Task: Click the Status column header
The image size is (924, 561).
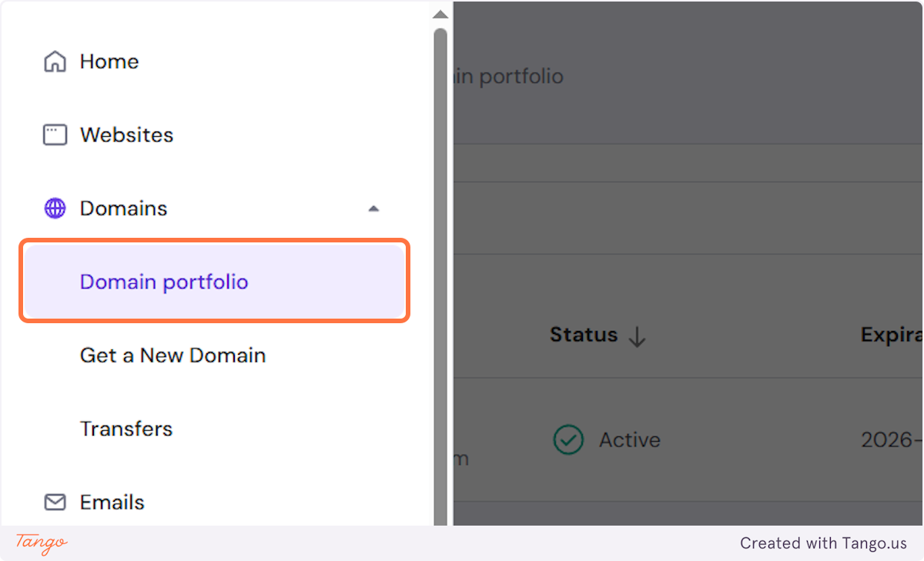Action: 584,335
